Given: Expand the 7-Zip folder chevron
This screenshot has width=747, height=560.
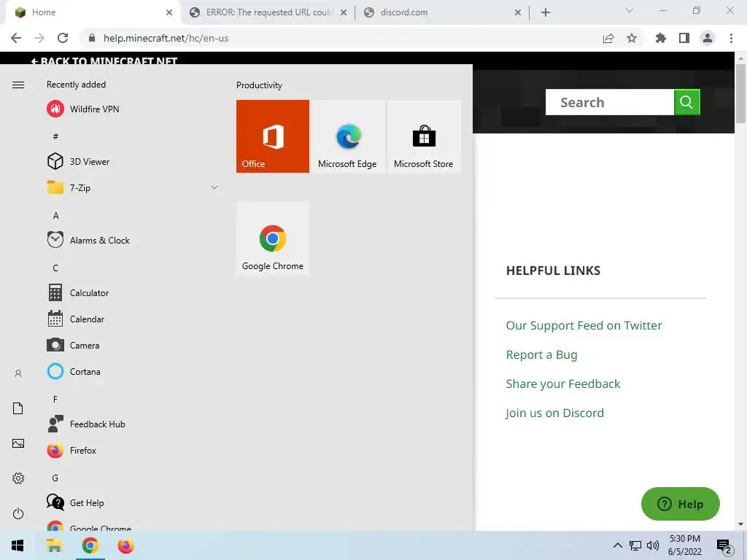Looking at the screenshot, I should [214, 187].
